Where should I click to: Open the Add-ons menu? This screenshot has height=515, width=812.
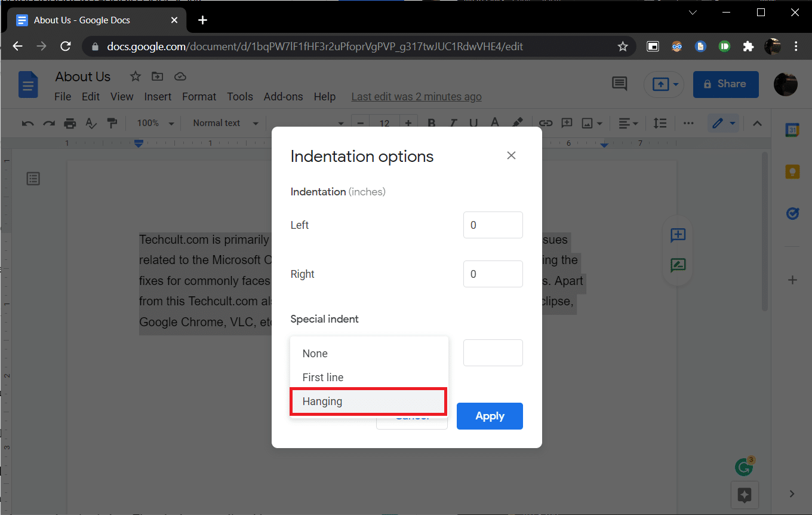coord(283,97)
